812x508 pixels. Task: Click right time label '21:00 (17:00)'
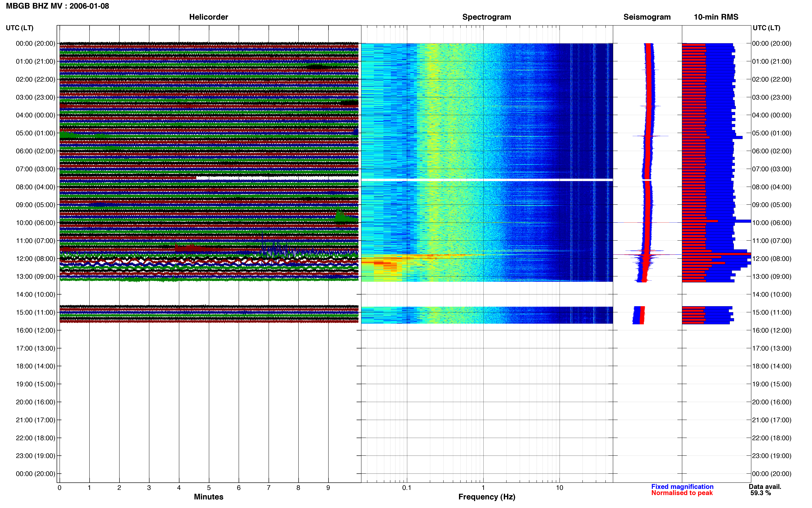pyautogui.click(x=772, y=420)
